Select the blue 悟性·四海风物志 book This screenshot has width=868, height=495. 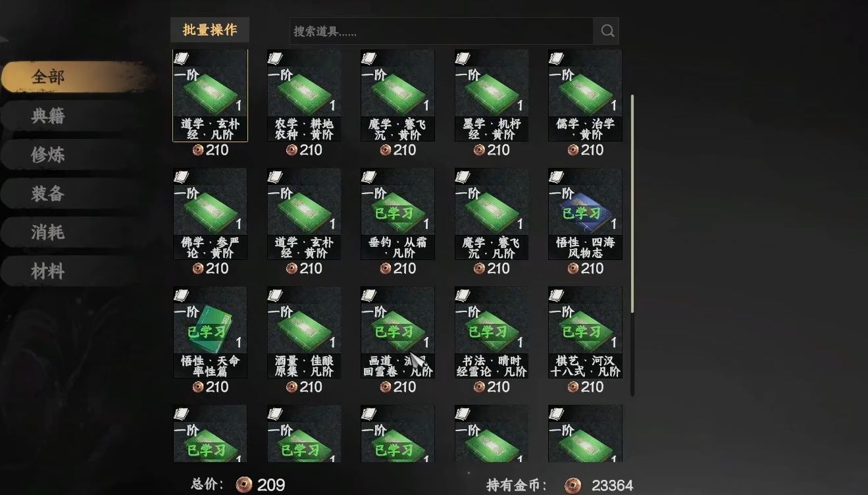[x=585, y=214]
